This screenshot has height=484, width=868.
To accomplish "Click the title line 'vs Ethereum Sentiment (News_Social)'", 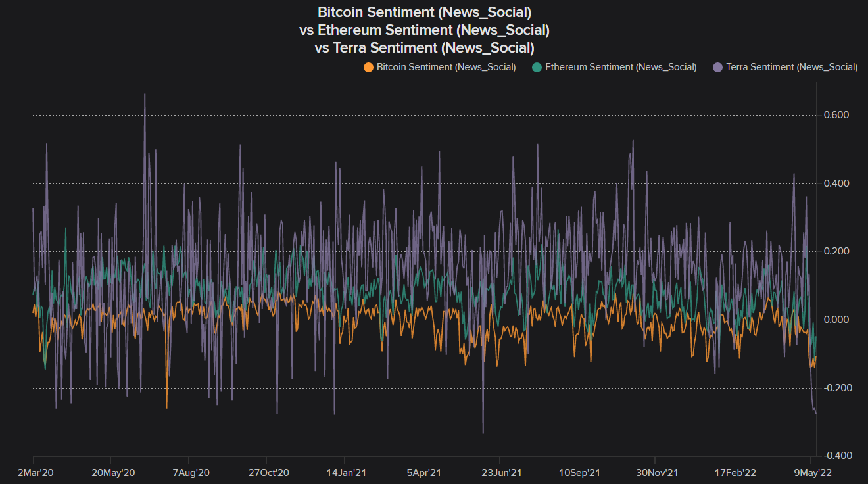I will [x=425, y=30].
